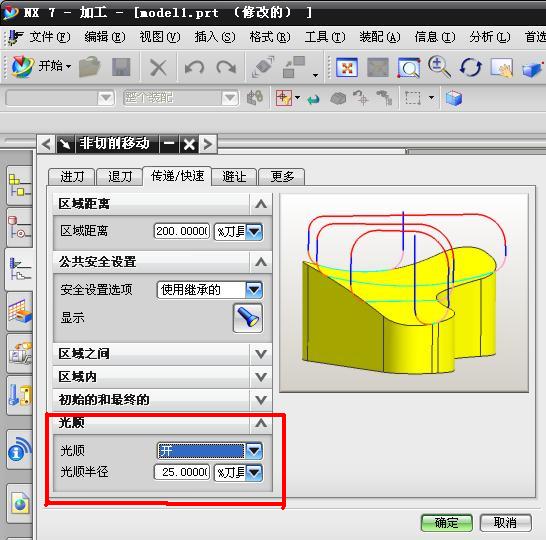Click the dialog previous arrow button
This screenshot has height=540, width=546.
[46, 143]
